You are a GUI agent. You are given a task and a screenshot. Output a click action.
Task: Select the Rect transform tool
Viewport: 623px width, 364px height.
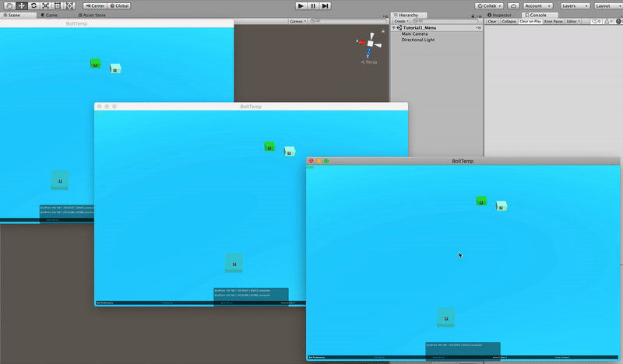click(x=58, y=5)
